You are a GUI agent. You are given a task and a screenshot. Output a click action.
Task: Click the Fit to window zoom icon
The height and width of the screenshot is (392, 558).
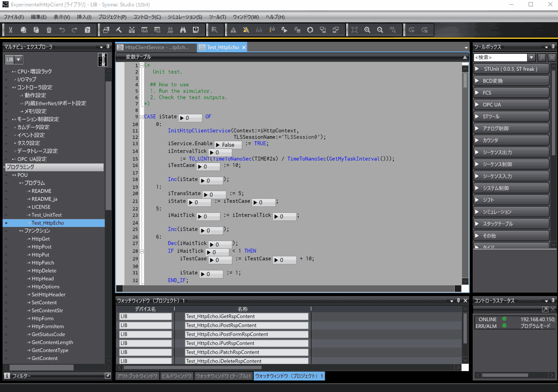355,30
